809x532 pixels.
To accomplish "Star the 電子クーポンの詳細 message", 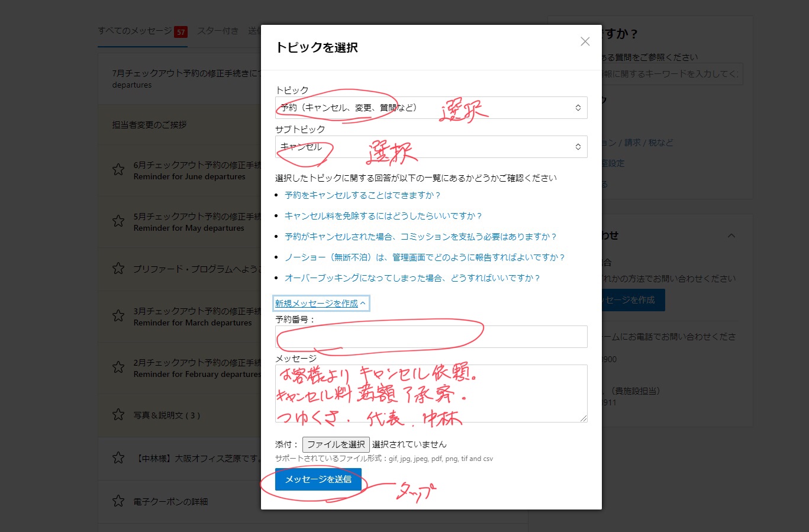I will (x=118, y=501).
